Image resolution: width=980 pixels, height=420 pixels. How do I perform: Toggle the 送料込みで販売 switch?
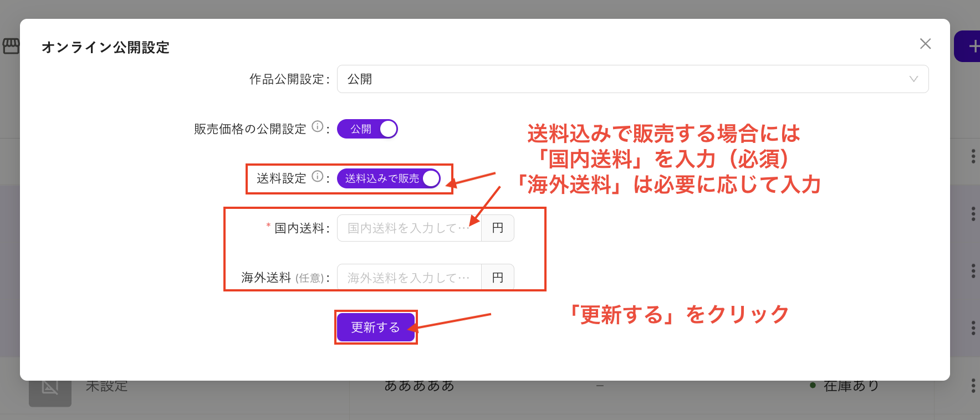coord(389,178)
